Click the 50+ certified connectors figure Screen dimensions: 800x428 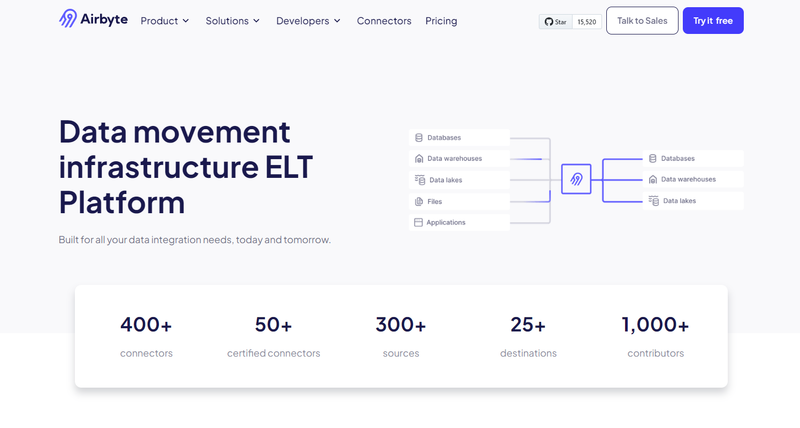(x=273, y=324)
